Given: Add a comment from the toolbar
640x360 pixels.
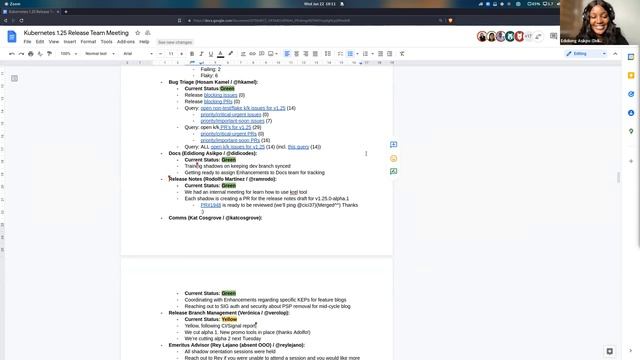Looking at the screenshot, I should click(262, 54).
